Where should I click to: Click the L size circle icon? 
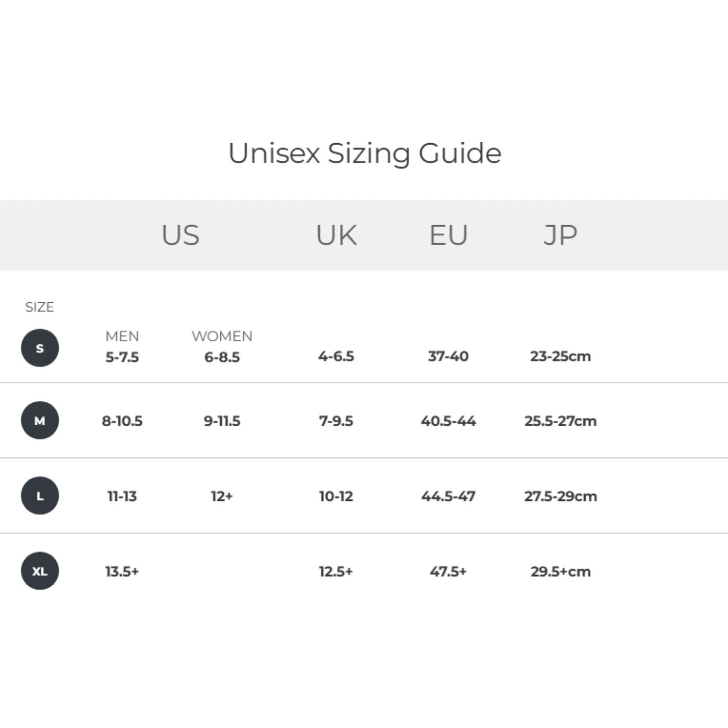click(40, 496)
